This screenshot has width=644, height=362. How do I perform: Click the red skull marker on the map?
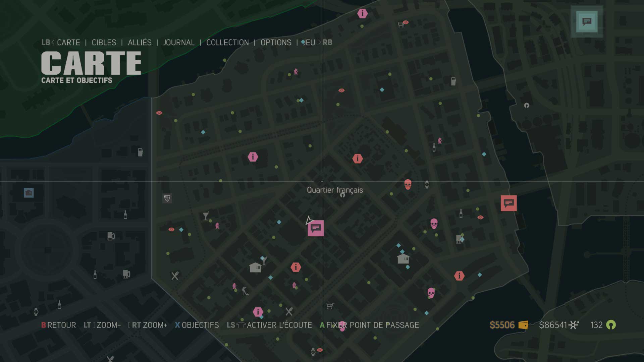[408, 184]
